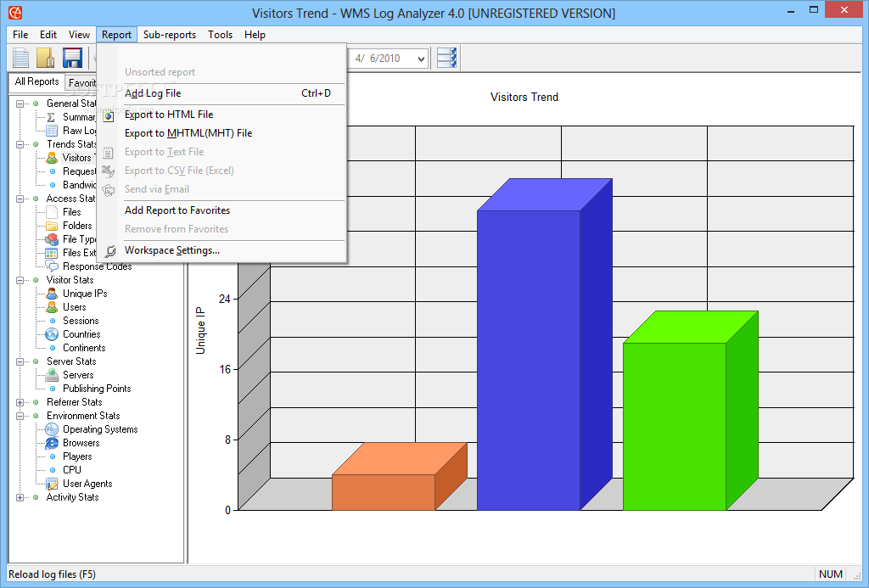Image resolution: width=869 pixels, height=588 pixels.
Task: Click the Open workspace folder icon
Action: 46,58
